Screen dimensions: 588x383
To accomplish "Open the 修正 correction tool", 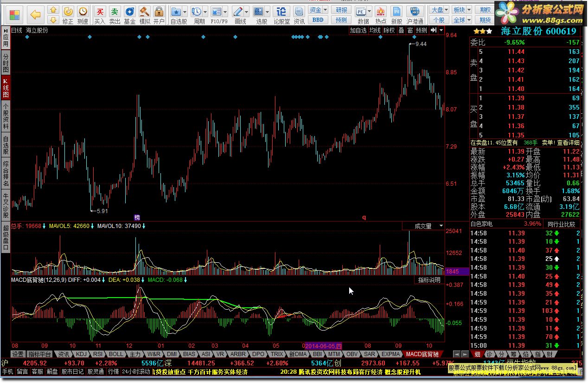I will point(68,15).
